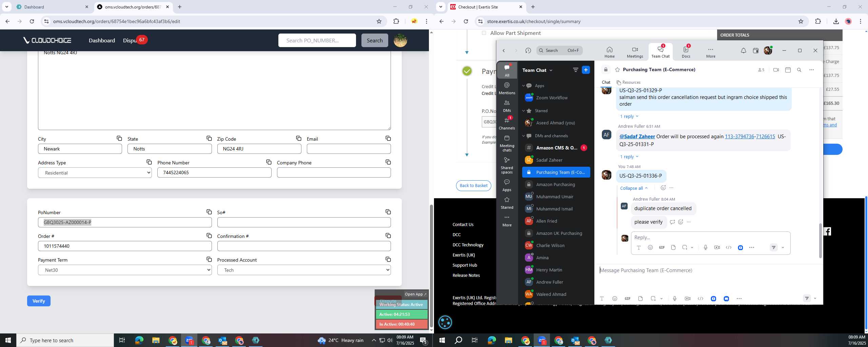Open Charlie Wilson chat
The height and width of the screenshot is (347, 868).
556,245
